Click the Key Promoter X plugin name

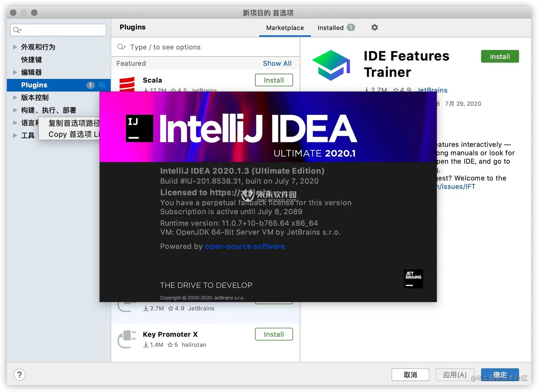pos(170,334)
